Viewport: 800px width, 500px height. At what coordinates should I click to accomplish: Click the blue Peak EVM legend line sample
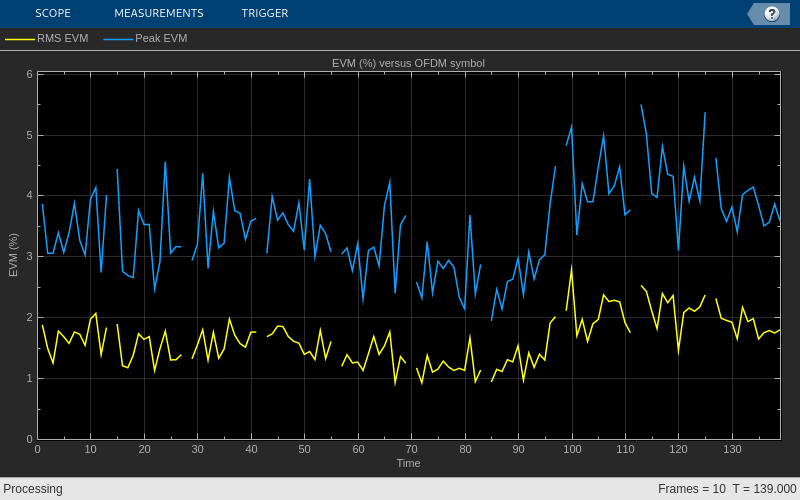(118, 39)
